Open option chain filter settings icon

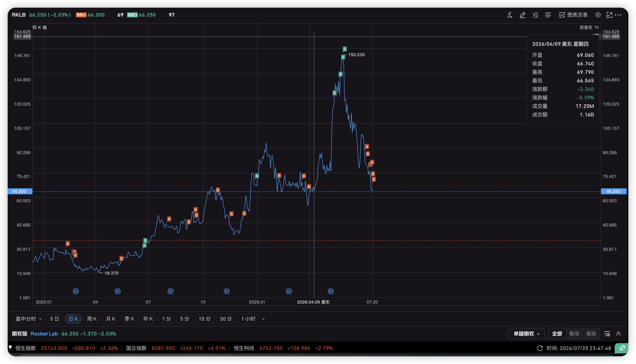pos(607,334)
